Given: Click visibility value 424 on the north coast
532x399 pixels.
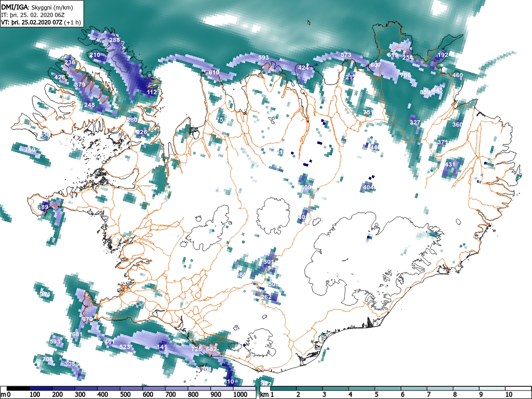Looking at the screenshot, I should [303, 68].
